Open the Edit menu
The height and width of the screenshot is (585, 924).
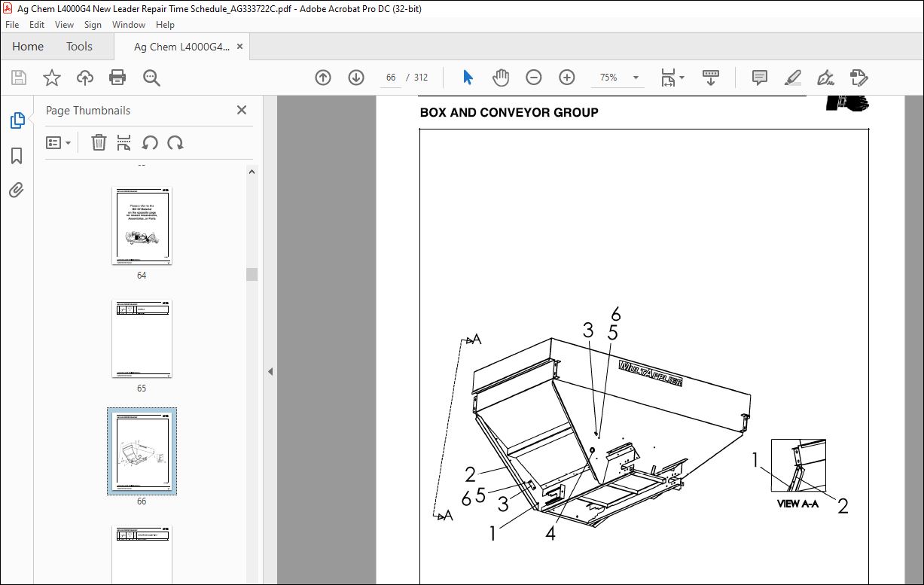[x=37, y=25]
